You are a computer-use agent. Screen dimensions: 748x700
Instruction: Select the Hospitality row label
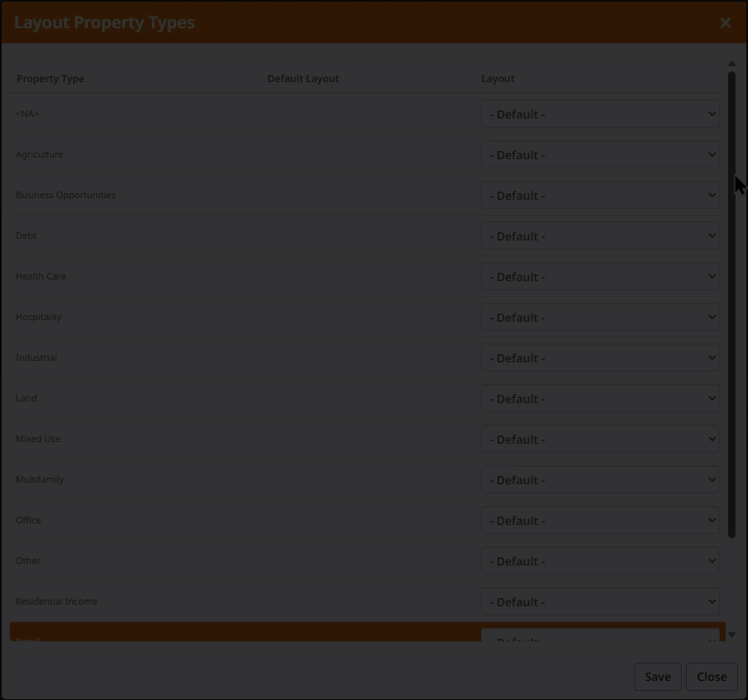click(x=39, y=318)
